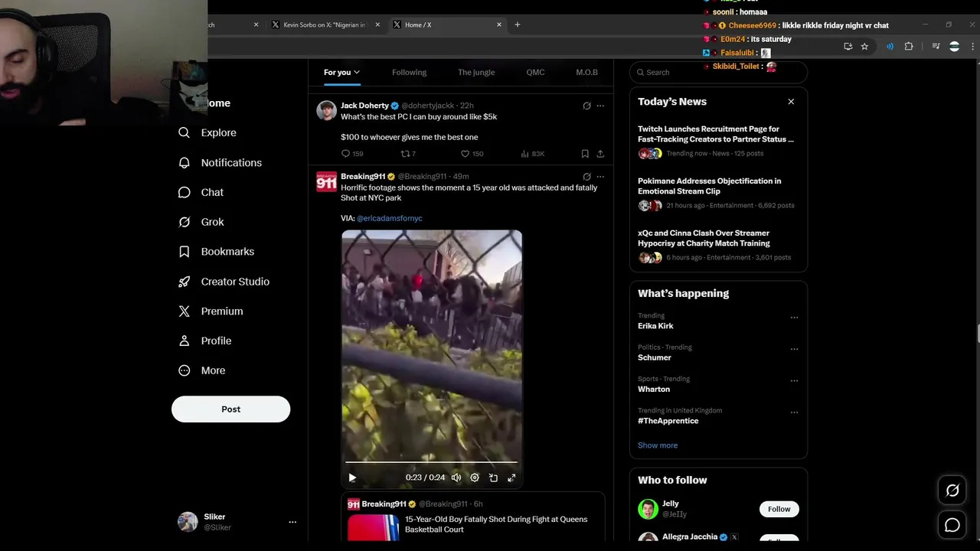The width and height of the screenshot is (980, 551).
Task: Open @ericadamsfornyc link
Action: tap(390, 218)
